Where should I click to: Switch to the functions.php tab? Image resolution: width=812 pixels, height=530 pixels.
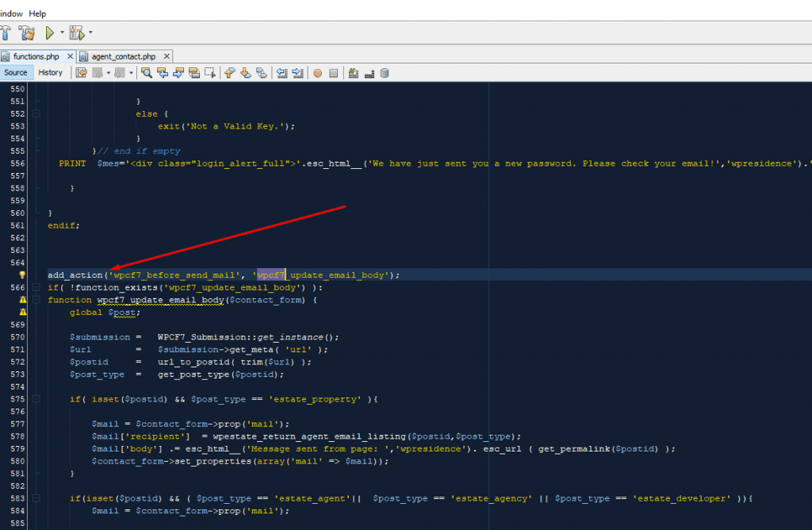(x=36, y=56)
